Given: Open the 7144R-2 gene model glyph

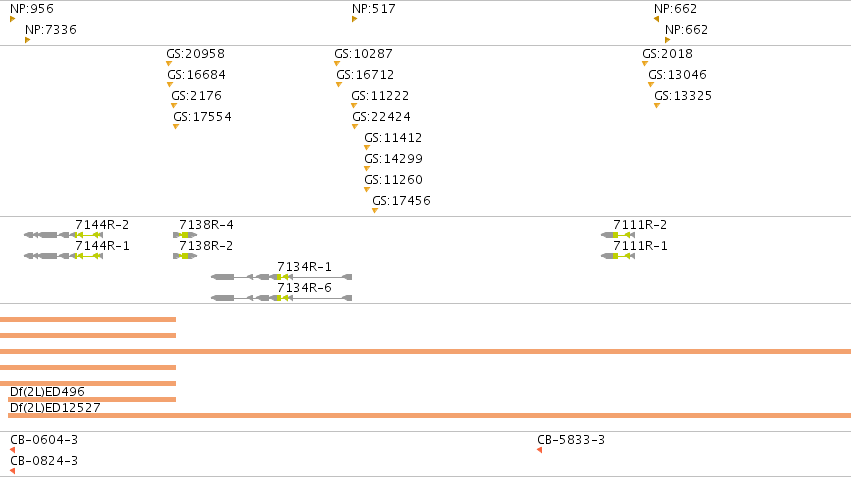Looking at the screenshot, I should tap(63, 235).
